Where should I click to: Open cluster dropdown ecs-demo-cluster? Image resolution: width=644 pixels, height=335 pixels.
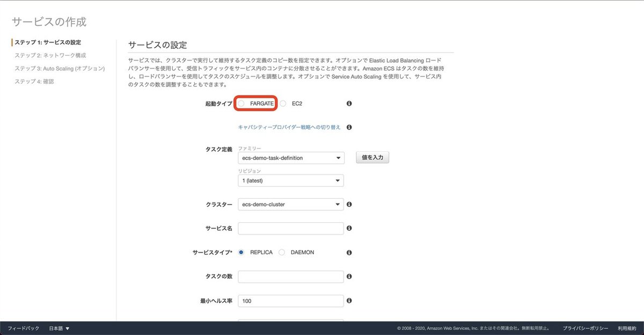click(x=291, y=205)
